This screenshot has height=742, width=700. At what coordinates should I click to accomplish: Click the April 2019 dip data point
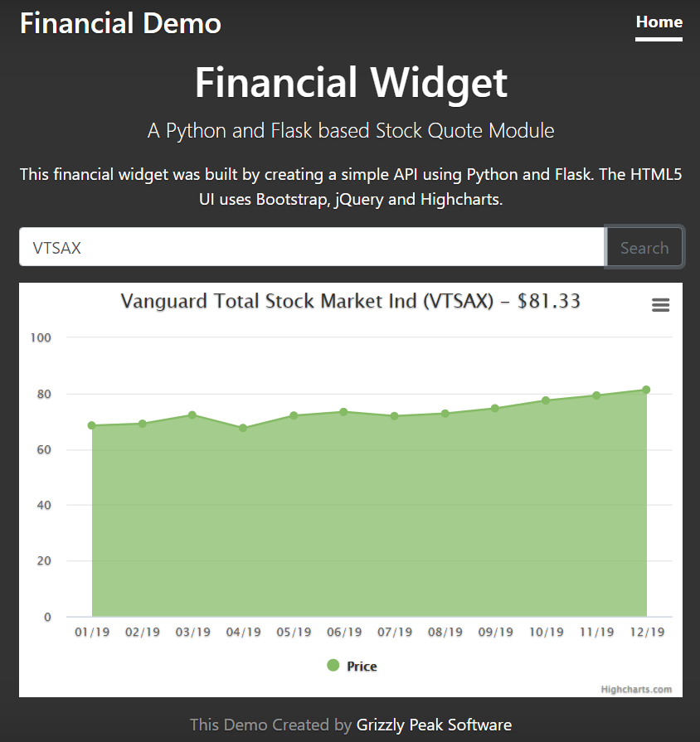click(x=243, y=429)
